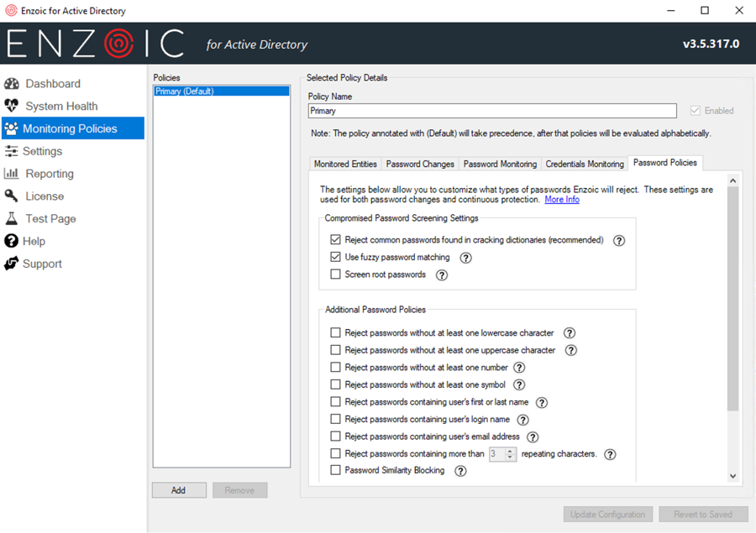Open the Monitored Entities tab
The image size is (756, 533).
(x=345, y=164)
